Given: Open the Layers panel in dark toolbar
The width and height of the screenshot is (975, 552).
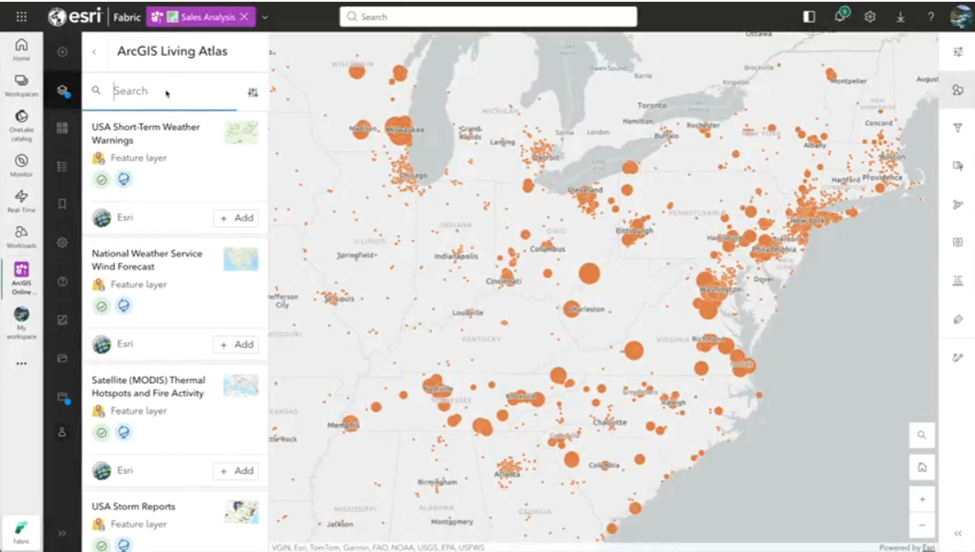Looking at the screenshot, I should pyautogui.click(x=62, y=90).
